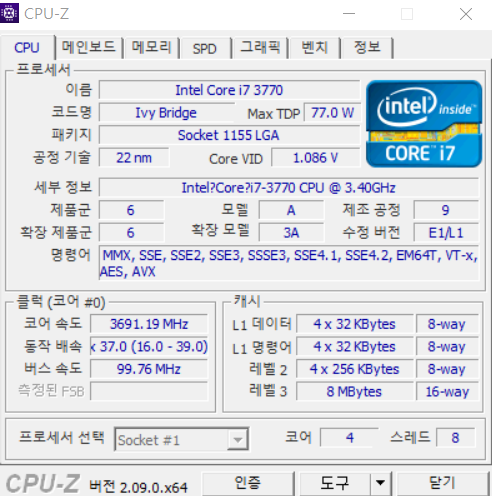Image resolution: width=492 pixels, height=496 pixels.
Task: Click the empty 측정된 FSB field
Action: click(x=149, y=391)
